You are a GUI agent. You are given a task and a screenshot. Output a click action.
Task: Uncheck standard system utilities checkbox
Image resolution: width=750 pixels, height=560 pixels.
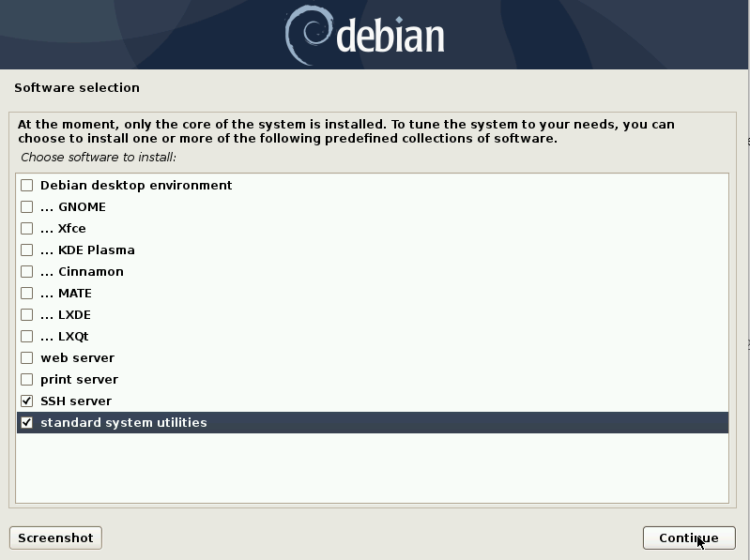[27, 422]
